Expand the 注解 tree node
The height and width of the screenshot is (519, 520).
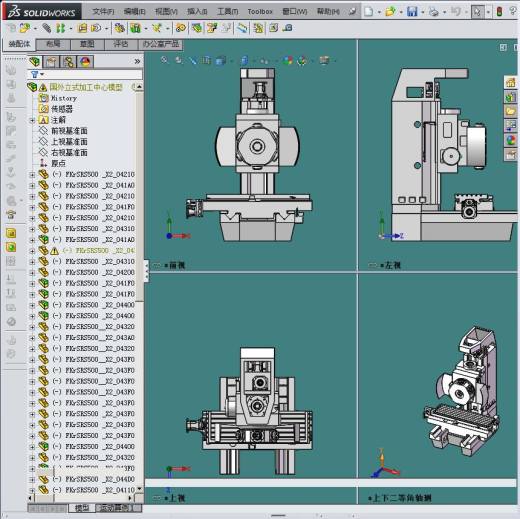[x=33, y=120]
